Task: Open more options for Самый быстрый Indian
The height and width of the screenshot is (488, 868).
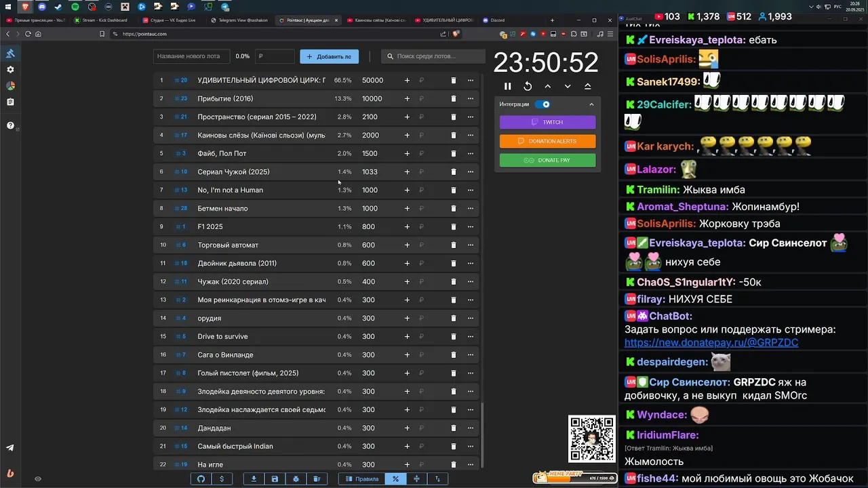Action: tap(471, 446)
